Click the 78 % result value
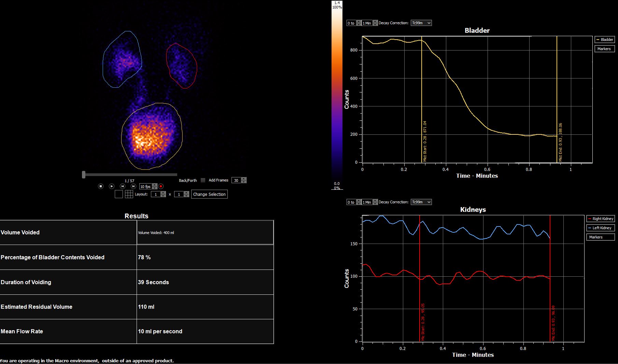 click(x=144, y=257)
